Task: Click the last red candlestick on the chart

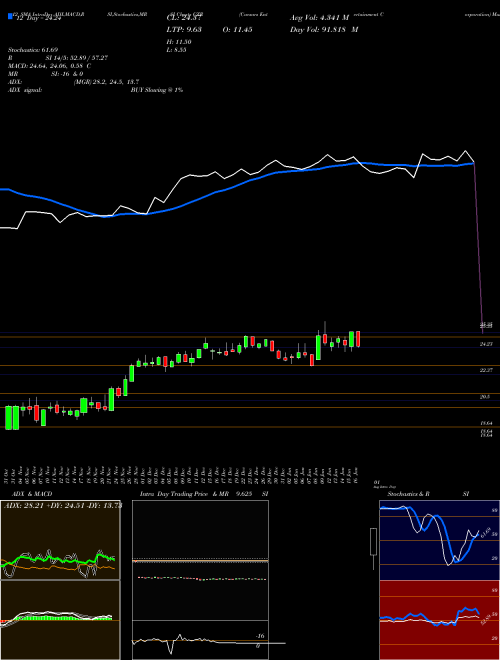Action: click(x=358, y=339)
